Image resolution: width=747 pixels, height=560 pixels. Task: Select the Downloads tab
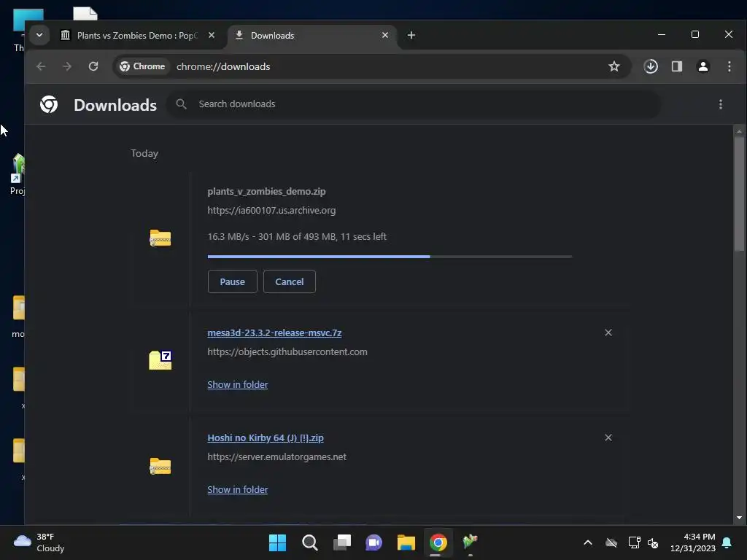[x=312, y=36]
